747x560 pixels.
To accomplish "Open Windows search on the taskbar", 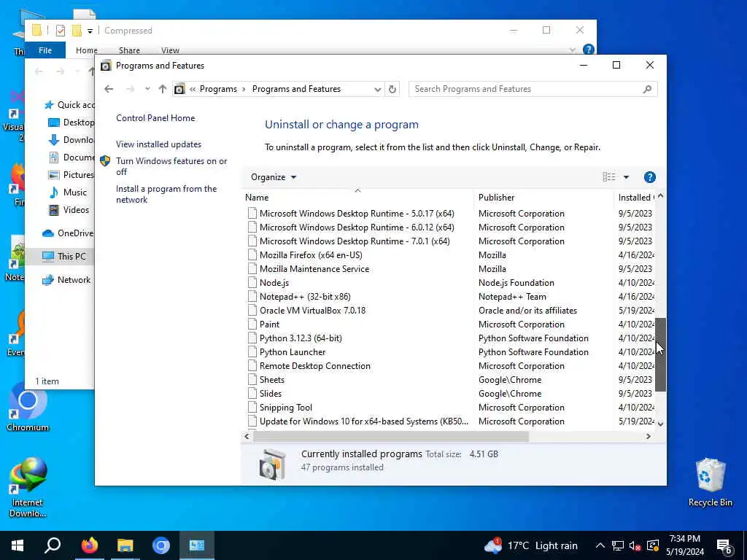I will click(53, 545).
